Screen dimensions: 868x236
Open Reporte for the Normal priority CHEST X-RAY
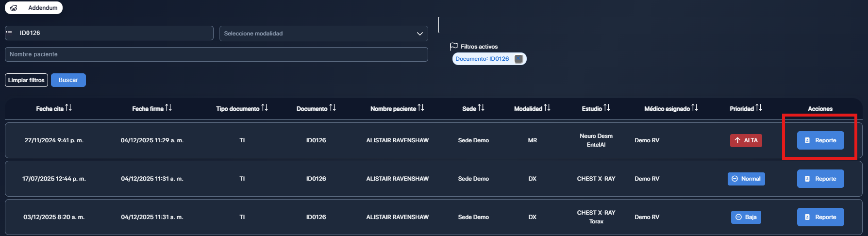820,179
